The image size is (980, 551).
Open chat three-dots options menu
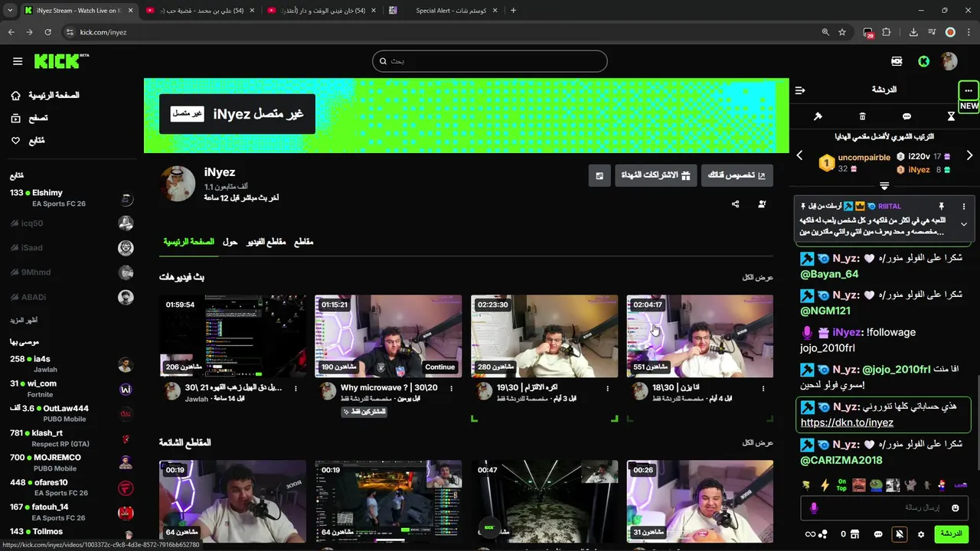coord(969,90)
